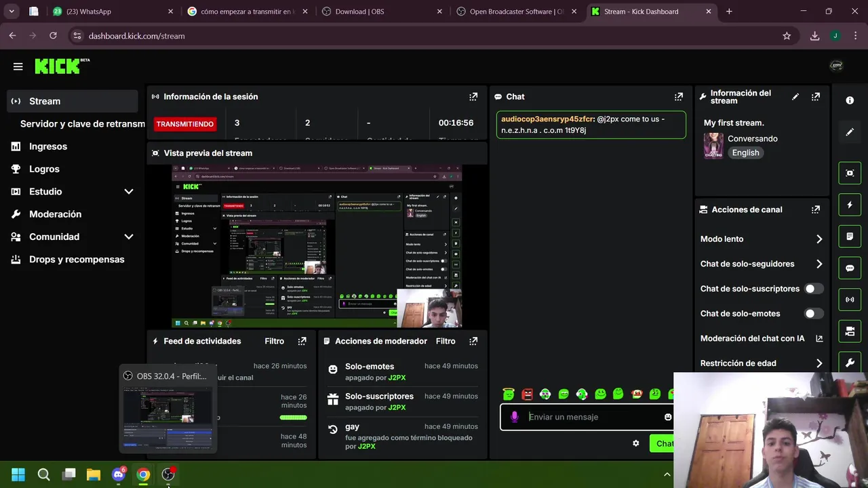
Task: Select the OBS 32.0.4 window preview thumbnail
Action: coord(167,410)
